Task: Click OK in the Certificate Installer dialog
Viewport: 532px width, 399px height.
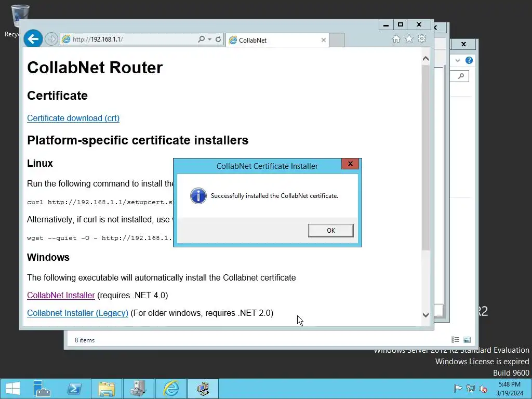Action: [x=331, y=230]
